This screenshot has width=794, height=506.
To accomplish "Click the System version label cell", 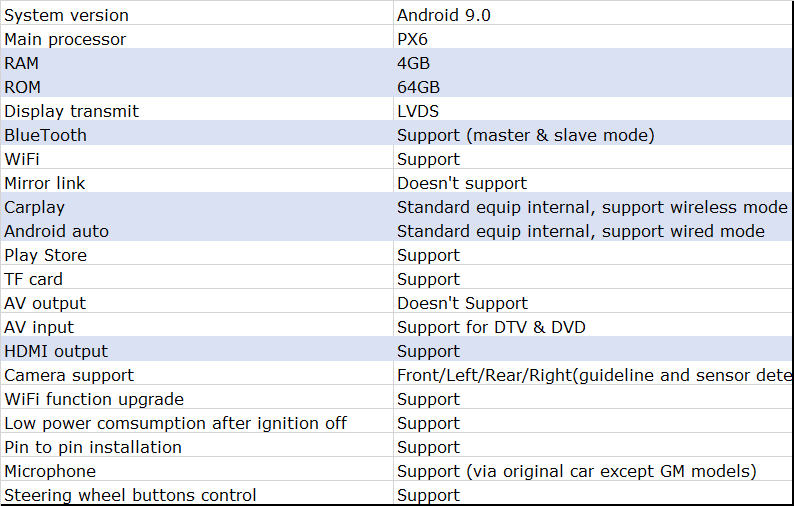I will pos(66,15).
